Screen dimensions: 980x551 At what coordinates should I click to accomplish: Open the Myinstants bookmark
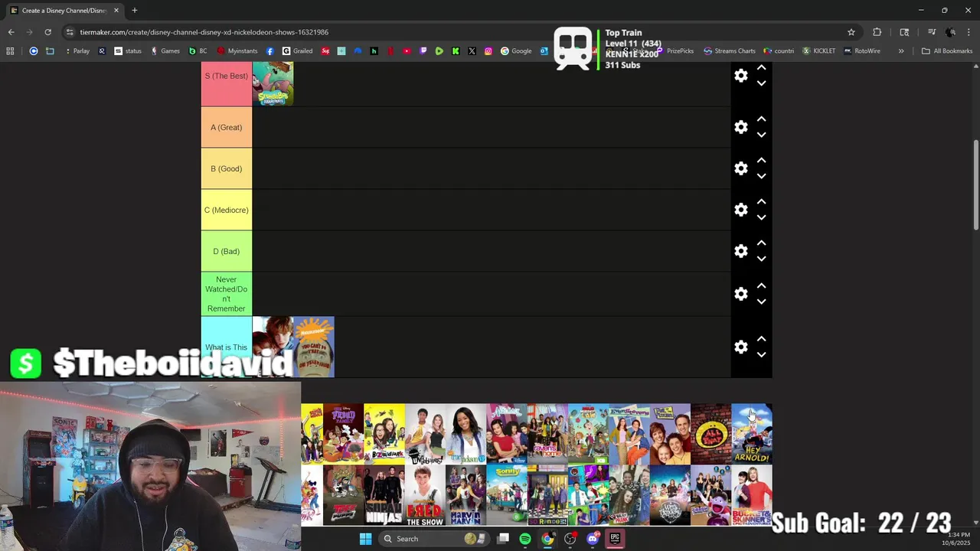point(237,51)
